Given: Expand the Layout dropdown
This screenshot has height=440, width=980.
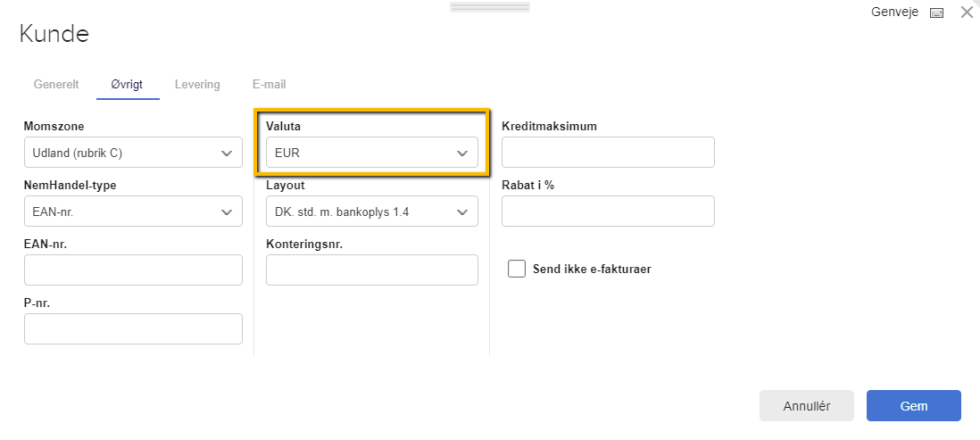Looking at the screenshot, I should click(x=372, y=212).
